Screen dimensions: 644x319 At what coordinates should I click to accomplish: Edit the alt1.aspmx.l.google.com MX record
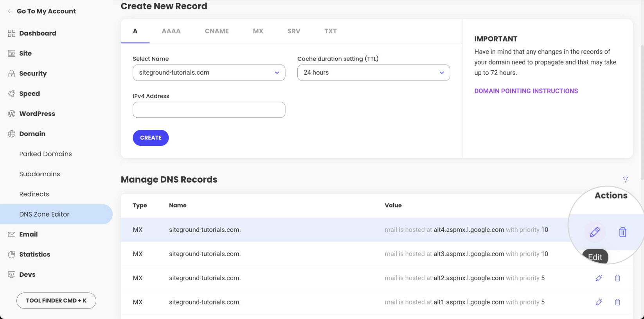point(599,302)
